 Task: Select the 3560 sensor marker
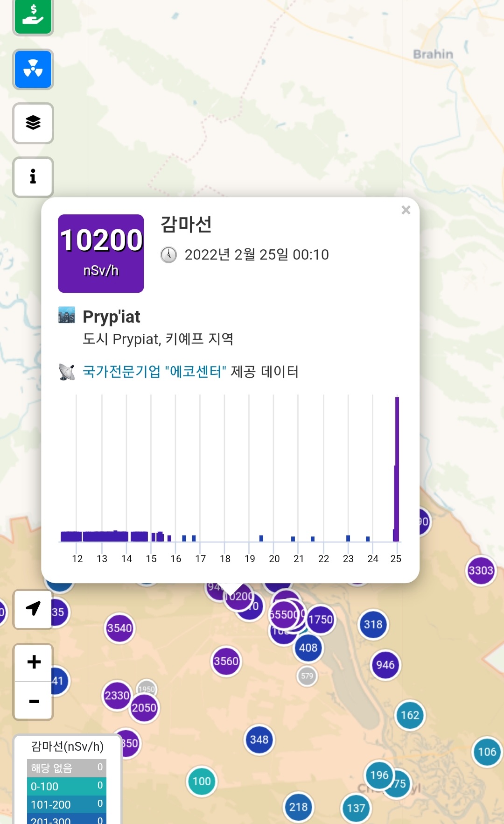point(226,661)
